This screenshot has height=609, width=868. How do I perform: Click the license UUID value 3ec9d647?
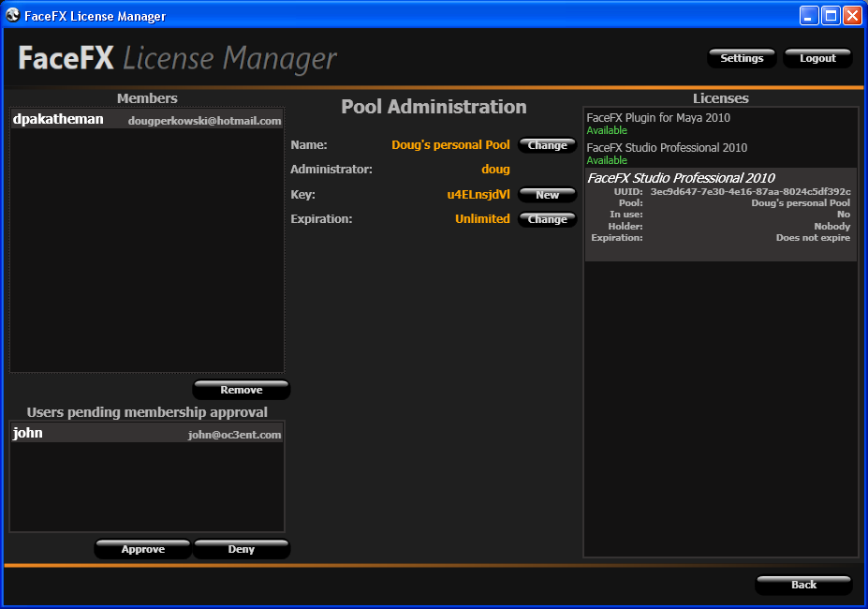point(750,192)
